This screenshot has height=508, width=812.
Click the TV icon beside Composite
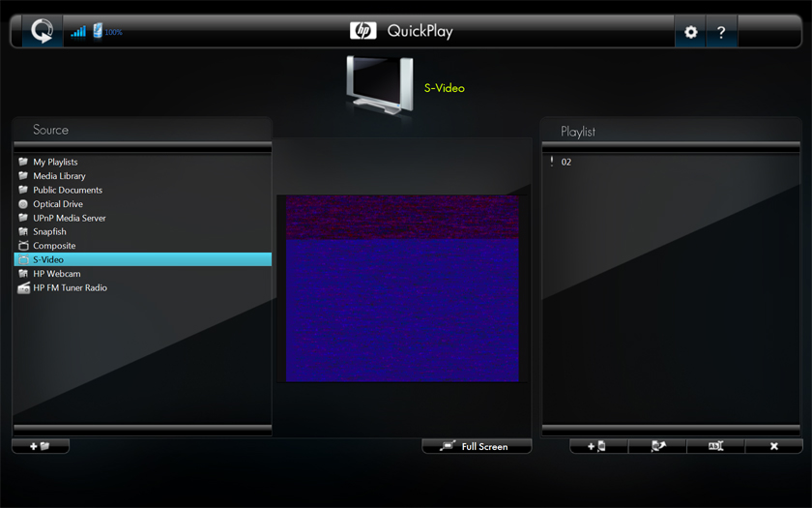click(23, 245)
